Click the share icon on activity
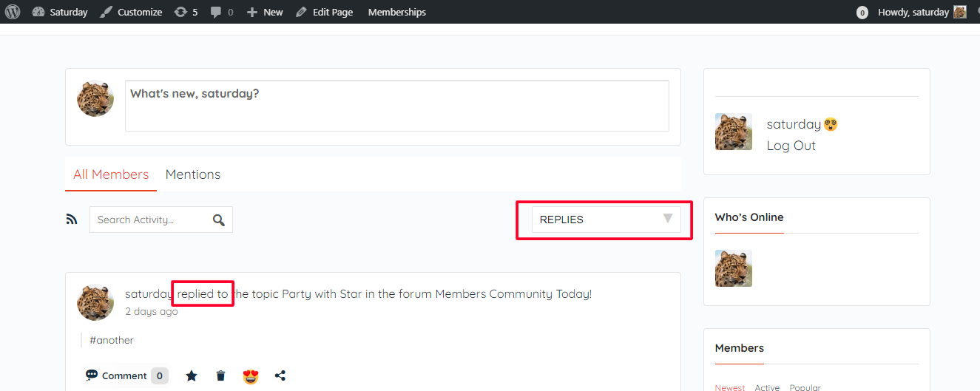Screen dimensions: 980x391 tap(280, 375)
